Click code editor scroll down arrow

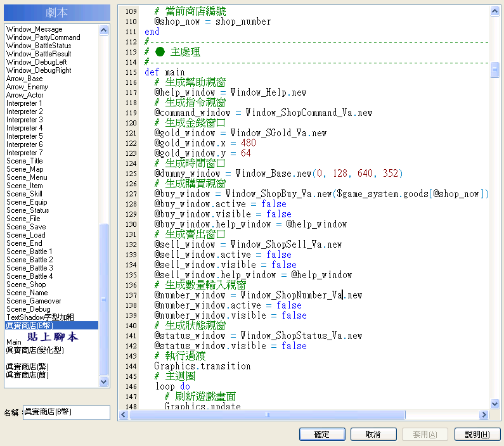point(494,404)
